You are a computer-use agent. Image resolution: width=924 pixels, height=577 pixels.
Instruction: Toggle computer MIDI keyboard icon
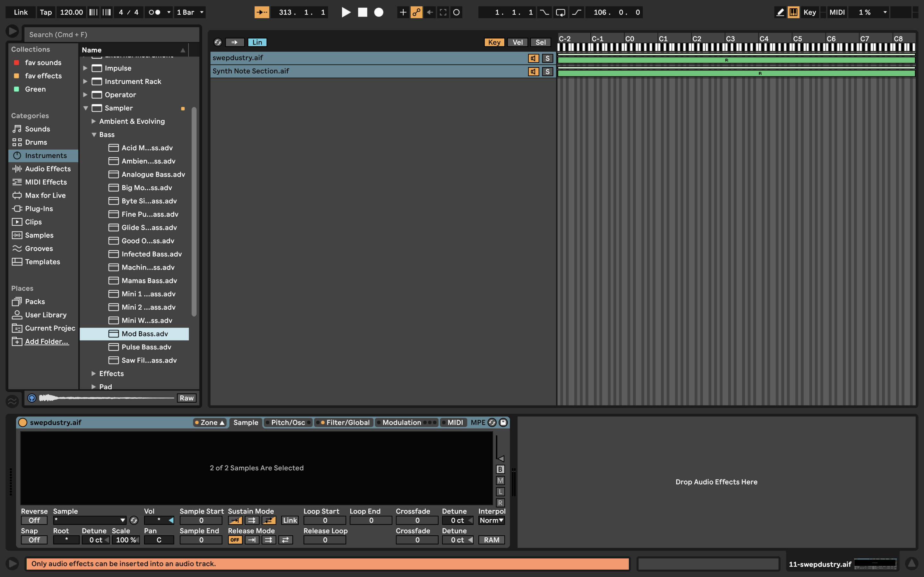(x=793, y=12)
